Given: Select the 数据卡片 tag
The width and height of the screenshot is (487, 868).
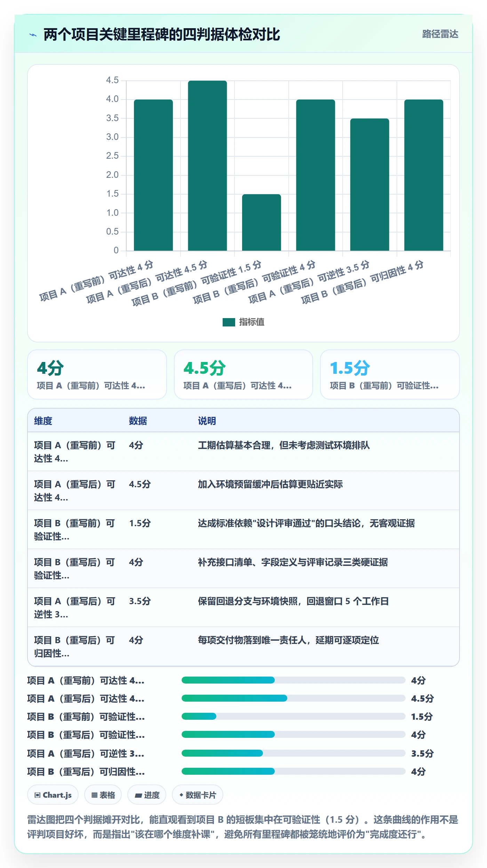Looking at the screenshot, I should point(198,795).
